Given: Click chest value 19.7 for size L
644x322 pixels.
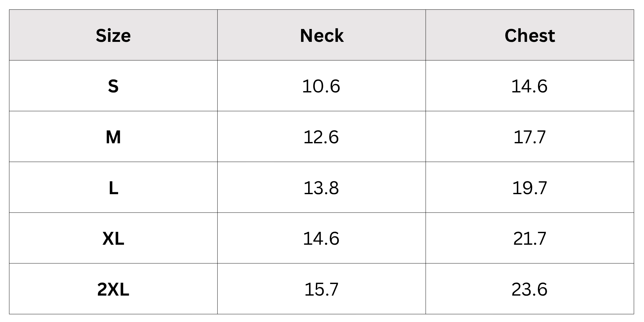Looking at the screenshot, I should pyautogui.click(x=529, y=188).
